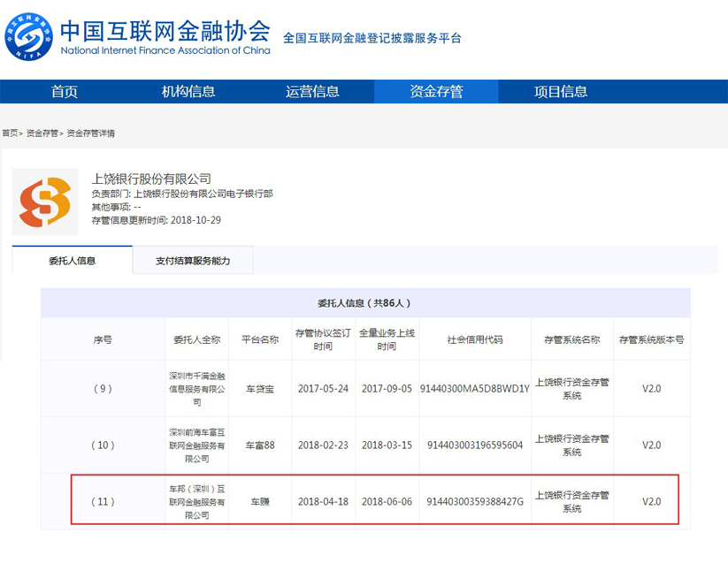Viewport: 728px width, 571px height.
Task: Click the 首页 breadcrumb link
Action: click(10, 133)
